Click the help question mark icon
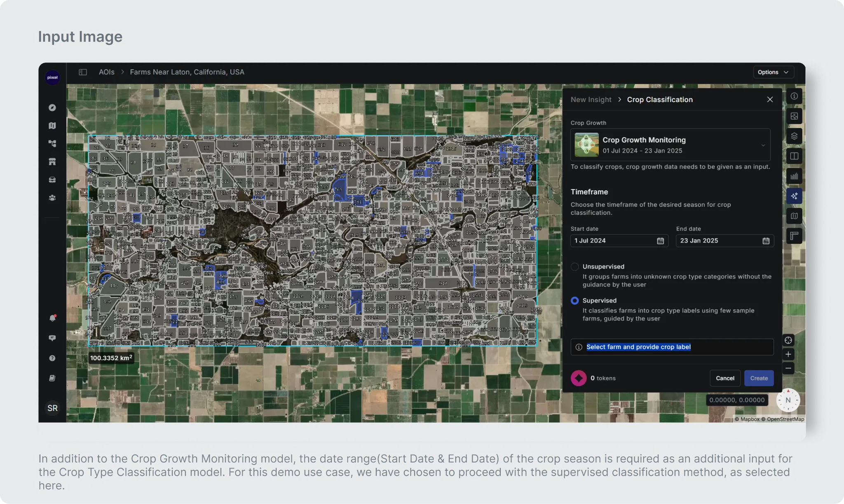844x504 pixels. 52,358
